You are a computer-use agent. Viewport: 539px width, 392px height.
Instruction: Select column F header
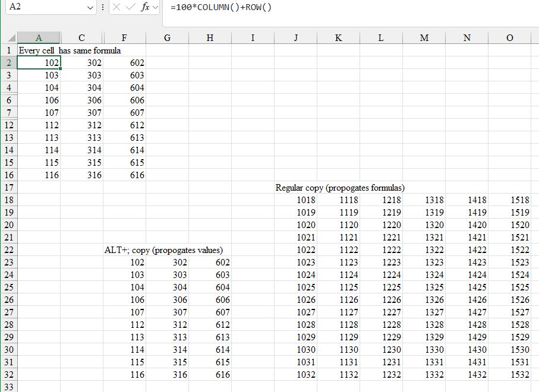point(124,38)
